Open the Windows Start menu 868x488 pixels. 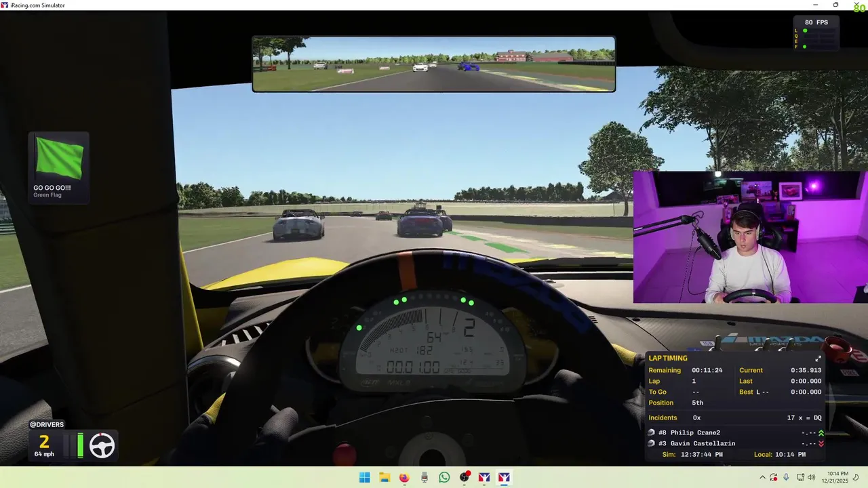click(364, 477)
